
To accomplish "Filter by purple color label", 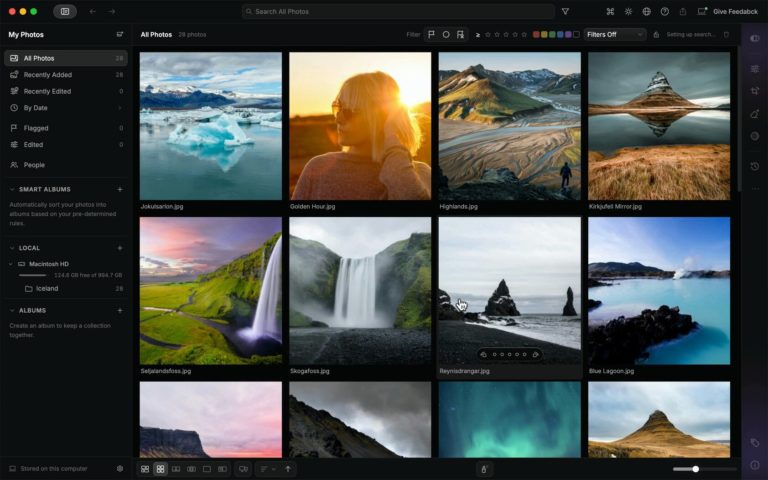I will click(568, 34).
